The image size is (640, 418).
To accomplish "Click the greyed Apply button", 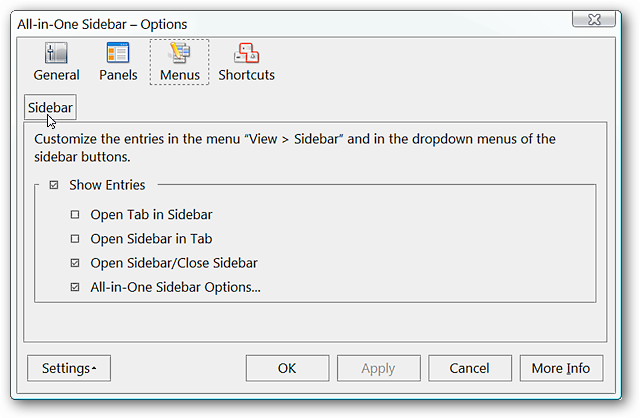I will (x=378, y=368).
